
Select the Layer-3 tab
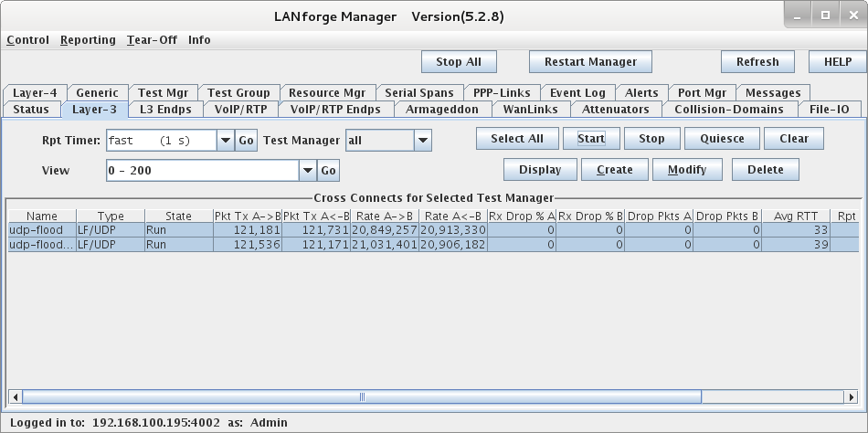[95, 109]
